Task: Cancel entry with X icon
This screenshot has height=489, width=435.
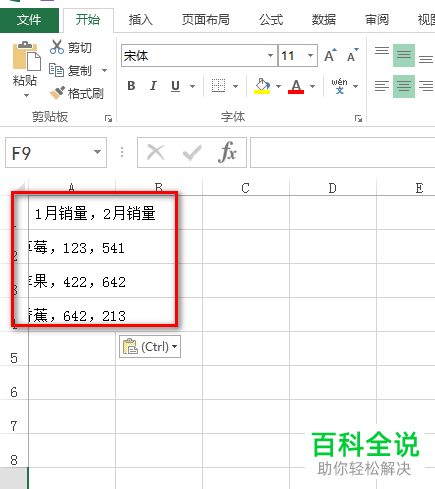Action: coord(156,153)
